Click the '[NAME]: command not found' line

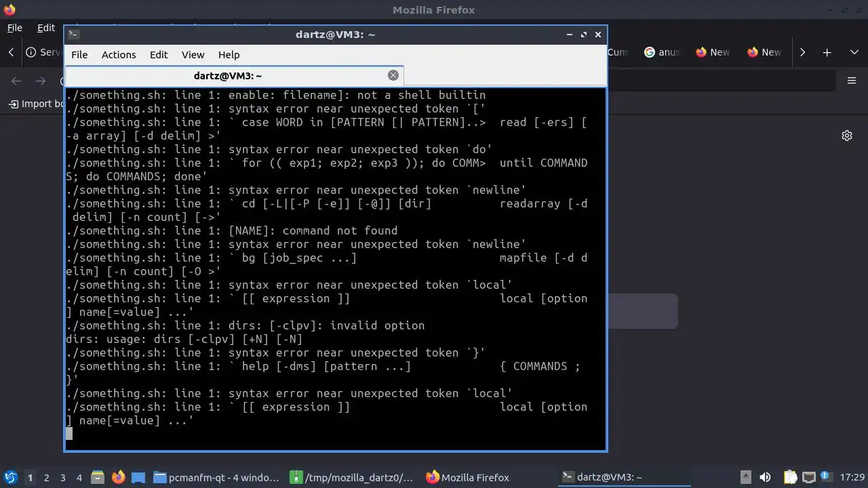point(232,230)
